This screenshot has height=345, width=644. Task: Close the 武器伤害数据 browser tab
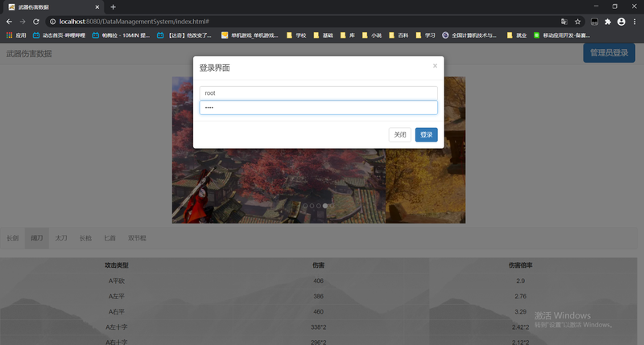coord(97,7)
